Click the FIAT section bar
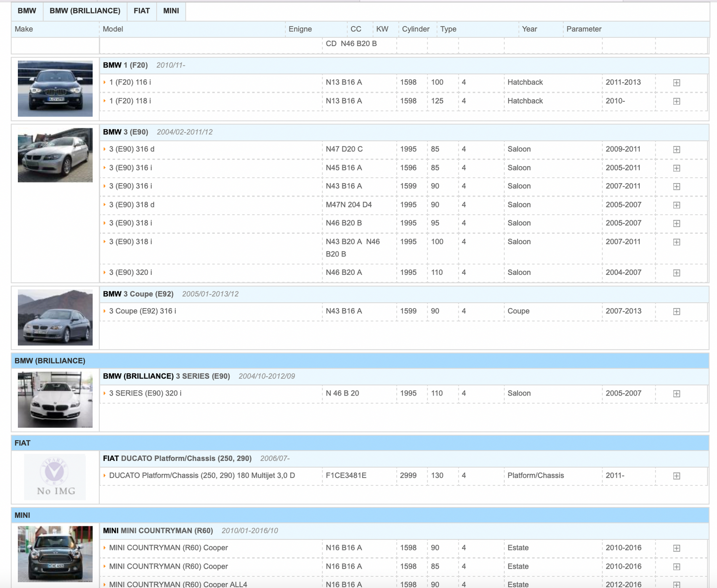Screen dimensions: 717x588 coord(360,443)
